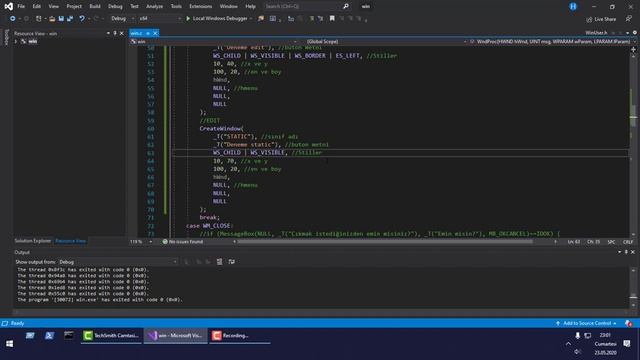Image resolution: width=640 pixels, height=360 pixels.
Task: Close the Output panel
Action: click(x=633, y=252)
